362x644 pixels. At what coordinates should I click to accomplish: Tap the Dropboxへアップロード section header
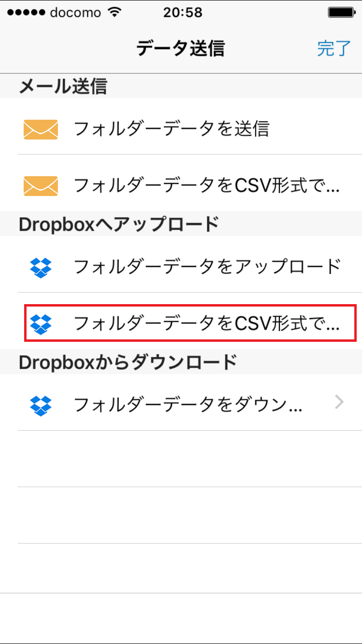[119, 224]
